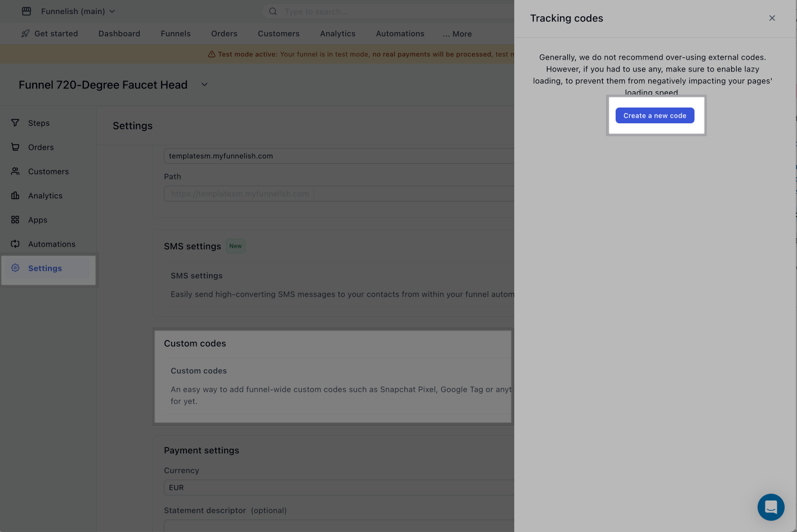Screen dimensions: 797x532
Task: Close the Tracking codes panel
Action: (772, 18)
